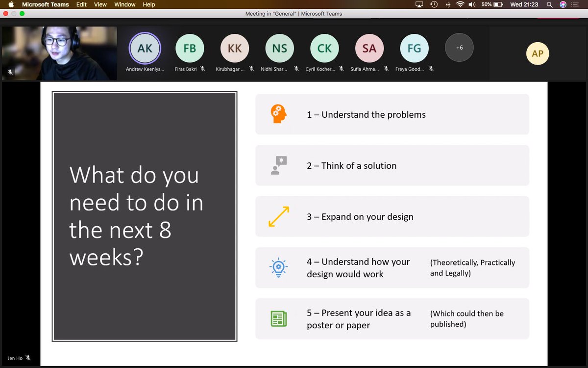Click "3 – Expand on your design" text
The width and height of the screenshot is (588, 368).
point(360,216)
